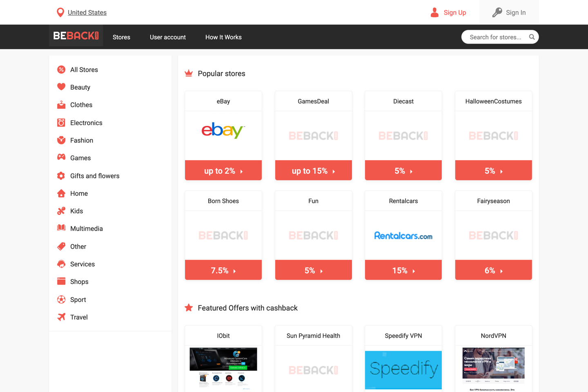Select the Services category label
Image resolution: width=588 pixels, height=392 pixels.
point(82,264)
